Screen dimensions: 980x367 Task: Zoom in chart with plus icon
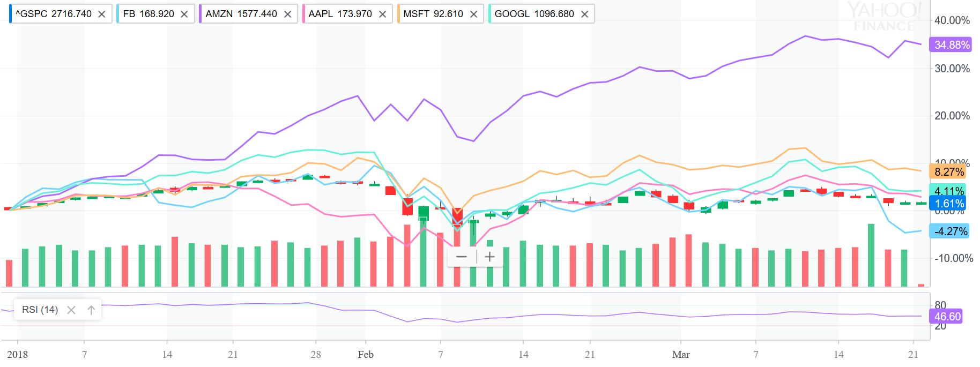click(x=489, y=257)
